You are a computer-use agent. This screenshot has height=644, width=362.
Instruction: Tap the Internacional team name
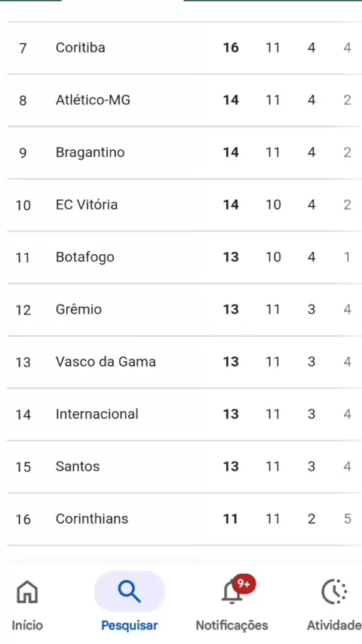[97, 414]
